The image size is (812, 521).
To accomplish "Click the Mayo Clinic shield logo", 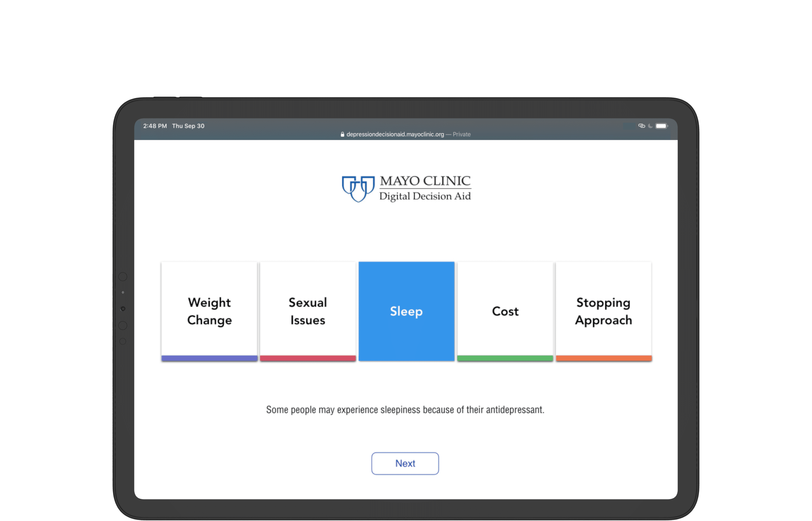I will pos(358,189).
